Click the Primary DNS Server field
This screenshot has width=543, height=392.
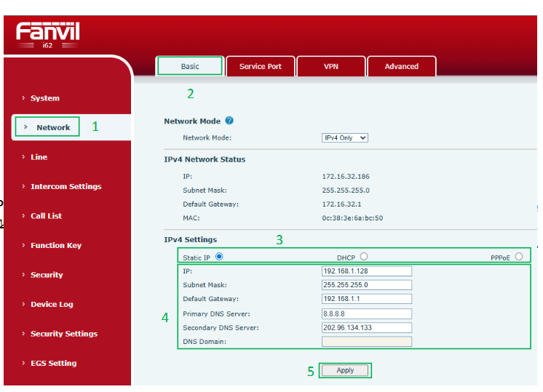367,313
